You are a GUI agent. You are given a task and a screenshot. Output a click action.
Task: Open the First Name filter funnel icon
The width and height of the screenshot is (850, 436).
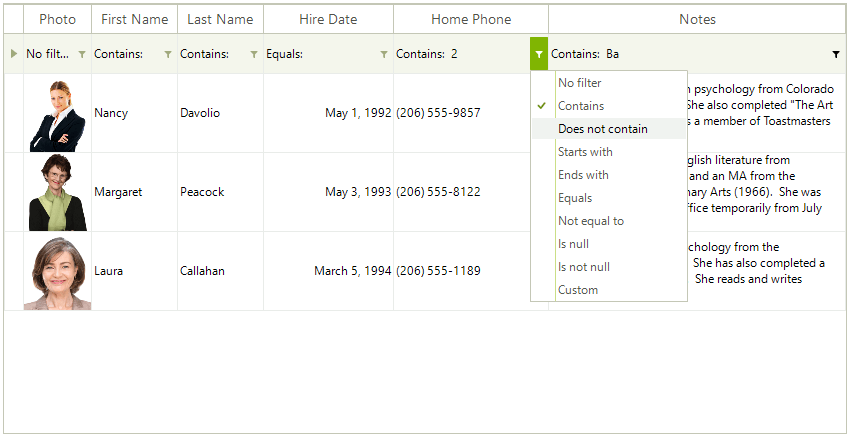168,54
